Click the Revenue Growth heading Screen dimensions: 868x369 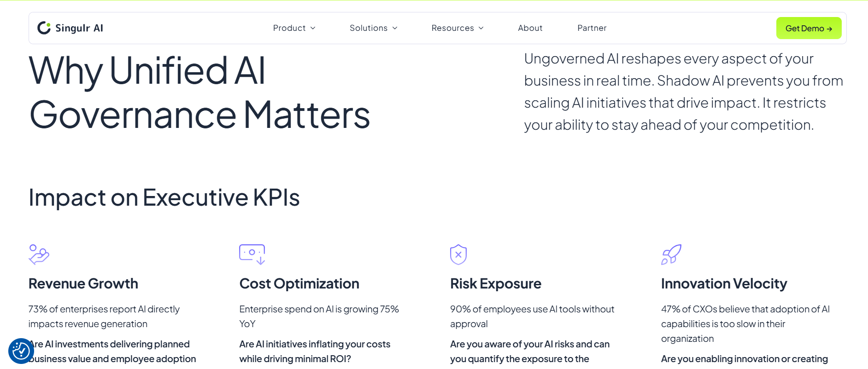point(83,284)
